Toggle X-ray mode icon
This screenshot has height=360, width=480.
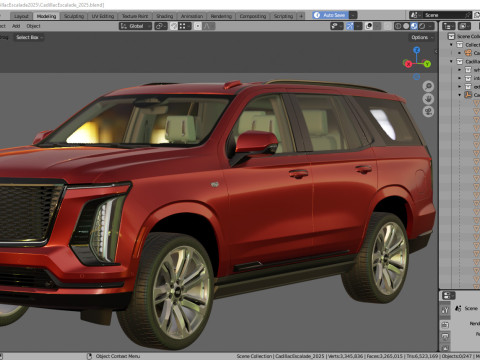click(x=387, y=26)
